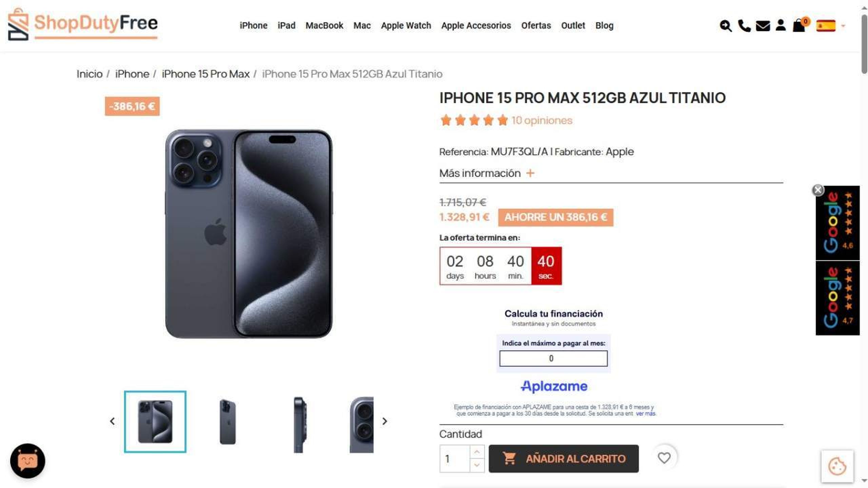Open the user account icon

click(x=781, y=25)
